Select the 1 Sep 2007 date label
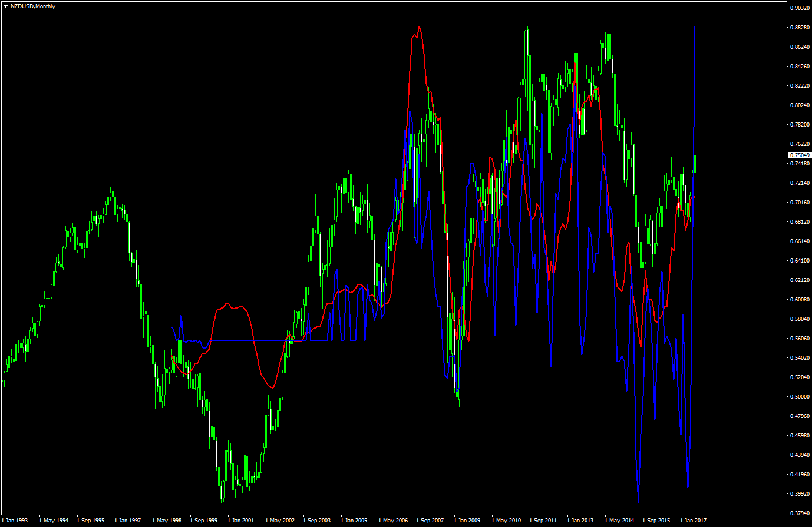 (431, 521)
